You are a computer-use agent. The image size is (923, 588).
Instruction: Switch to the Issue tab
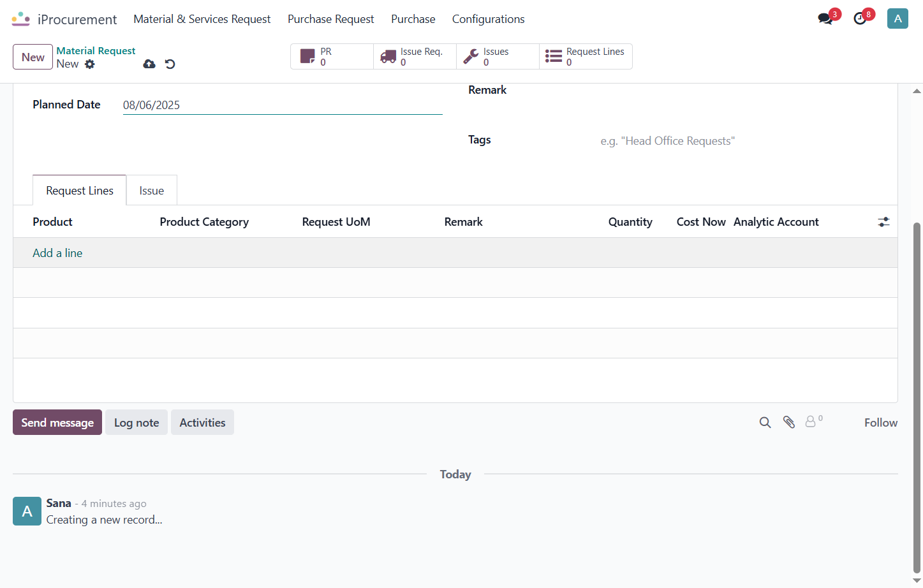[x=152, y=191]
